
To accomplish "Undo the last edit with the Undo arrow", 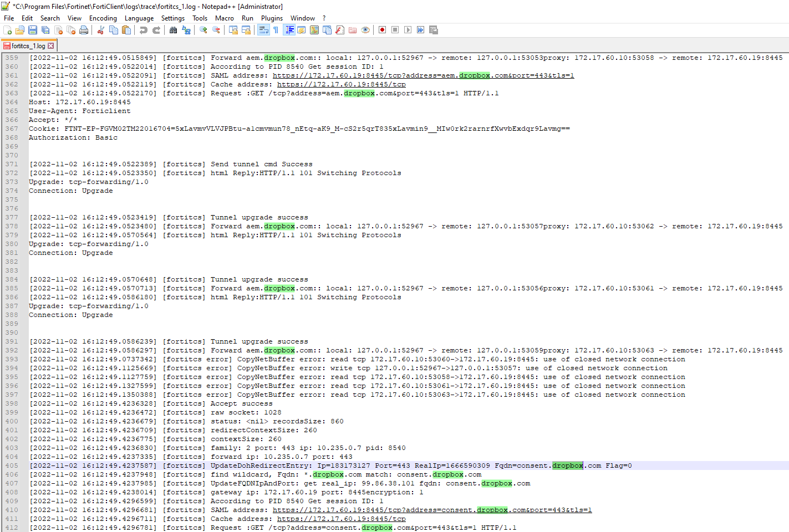I will [144, 30].
